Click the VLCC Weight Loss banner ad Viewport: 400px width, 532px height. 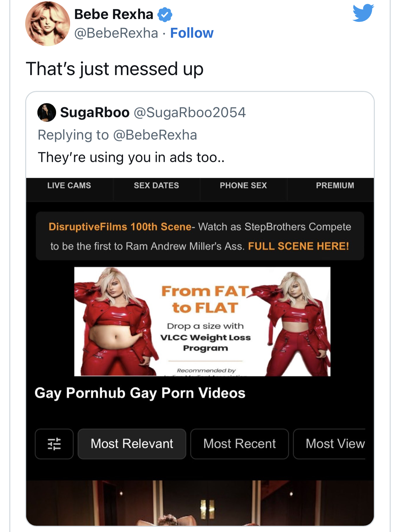[x=202, y=321]
